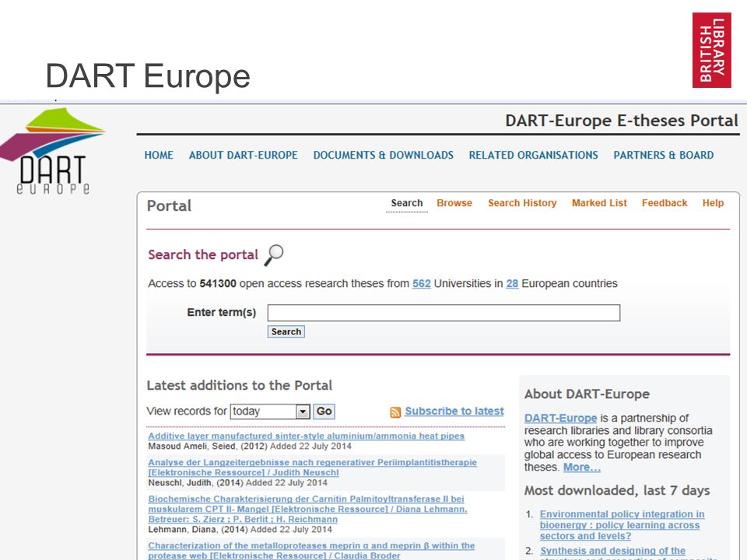This screenshot has height=560, width=747.
Task: Open the HOME menu item
Action: click(x=159, y=156)
